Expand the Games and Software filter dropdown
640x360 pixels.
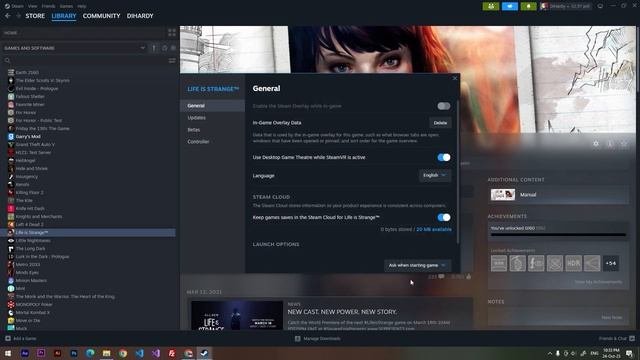pos(74,48)
